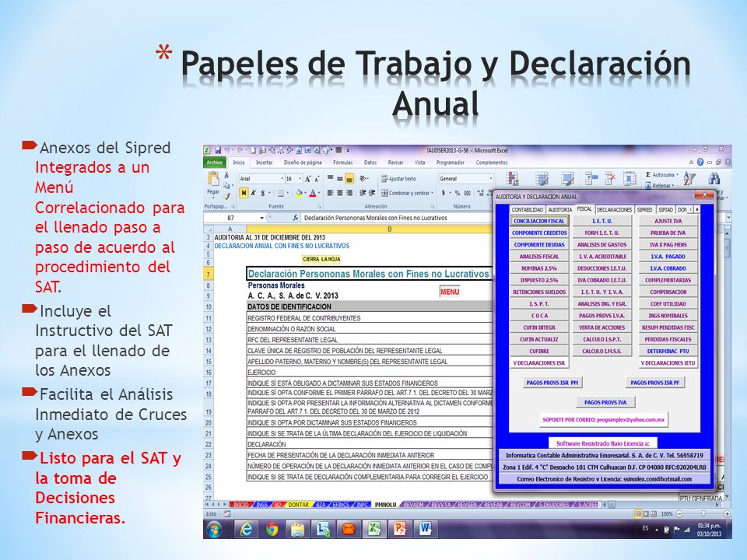
Task: Open the font size 16 dropdown
Action: point(300,179)
